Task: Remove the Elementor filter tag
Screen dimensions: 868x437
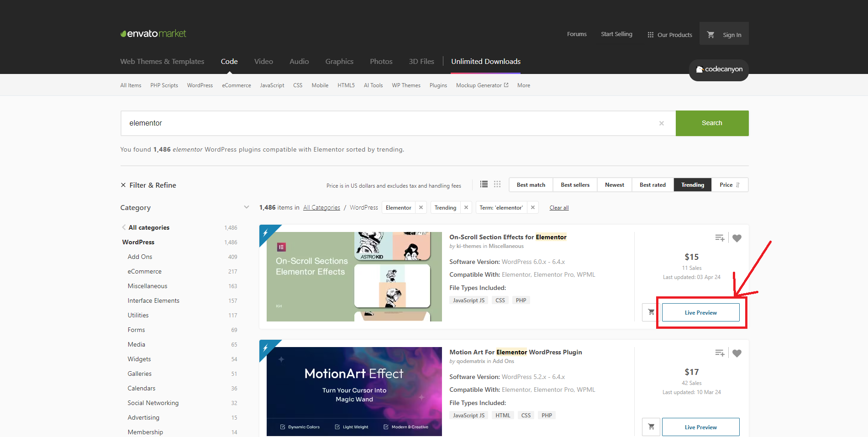Action: point(421,207)
